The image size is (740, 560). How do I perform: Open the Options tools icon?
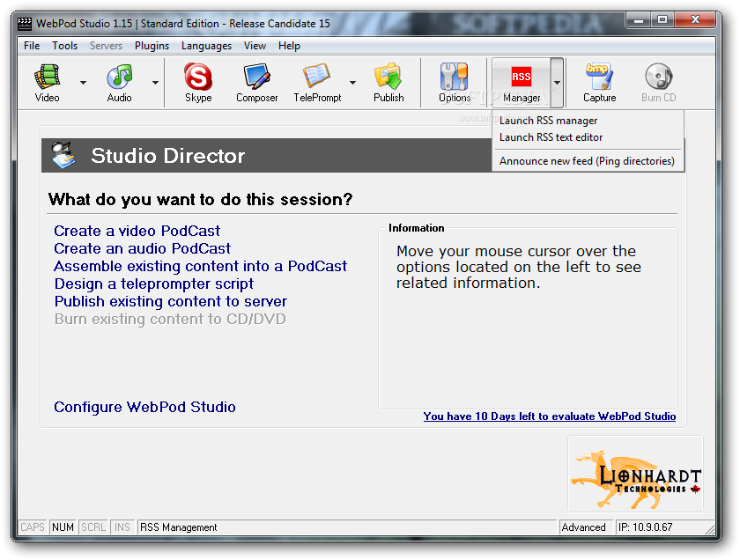click(x=455, y=83)
